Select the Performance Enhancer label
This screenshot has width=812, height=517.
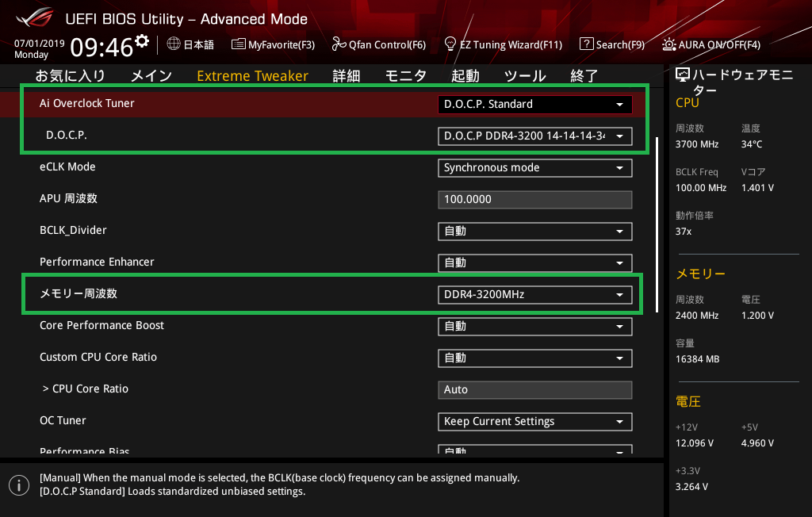tap(97, 262)
